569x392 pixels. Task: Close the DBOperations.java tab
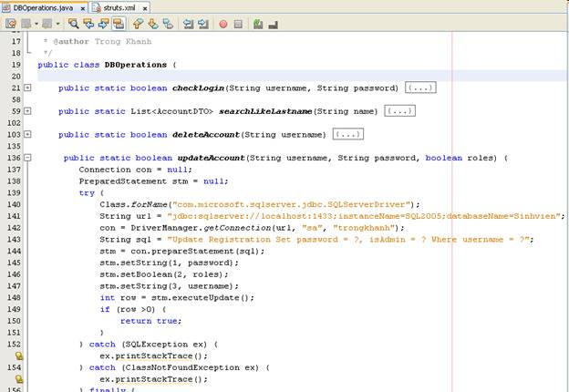pos(82,8)
